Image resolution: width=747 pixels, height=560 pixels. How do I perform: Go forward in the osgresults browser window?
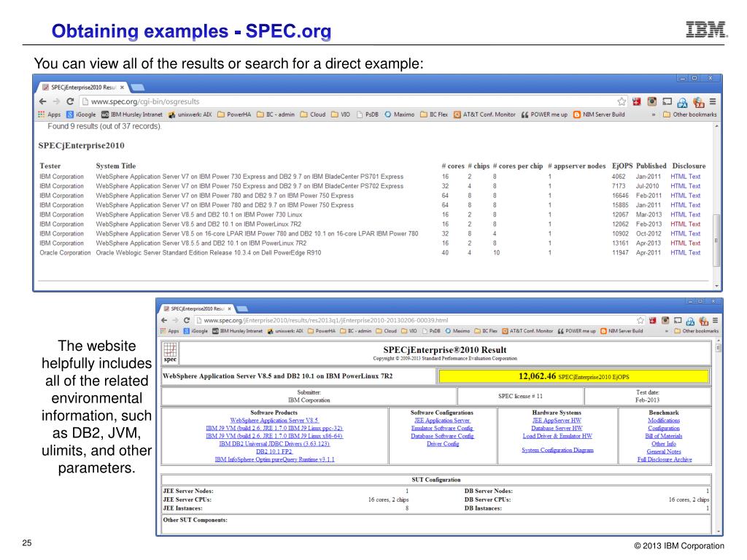[56, 101]
